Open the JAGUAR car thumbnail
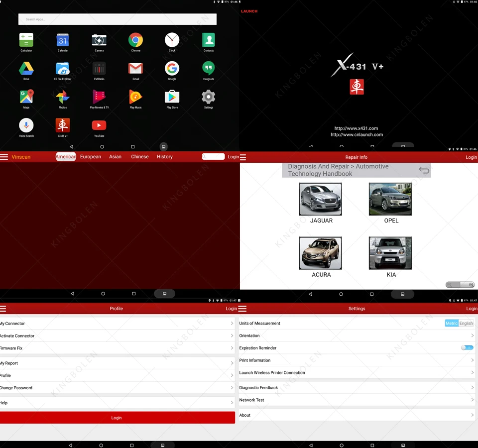The width and height of the screenshot is (478, 448). [320, 199]
